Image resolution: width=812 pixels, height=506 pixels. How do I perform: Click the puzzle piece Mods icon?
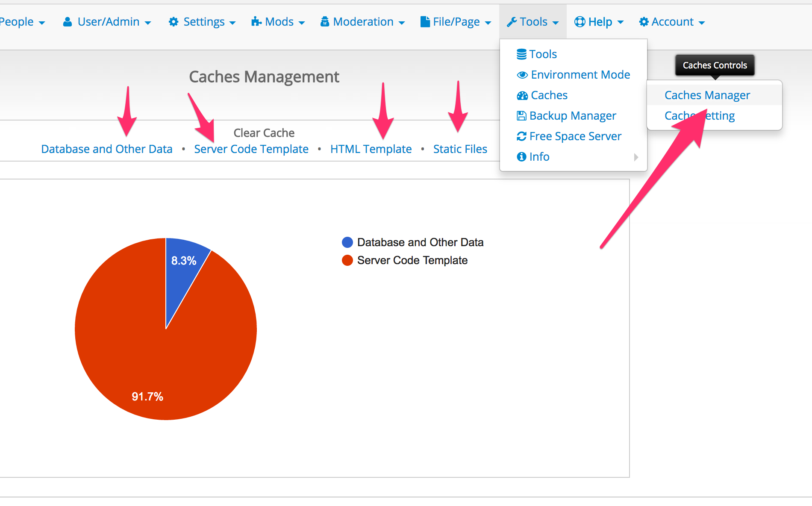point(256,22)
